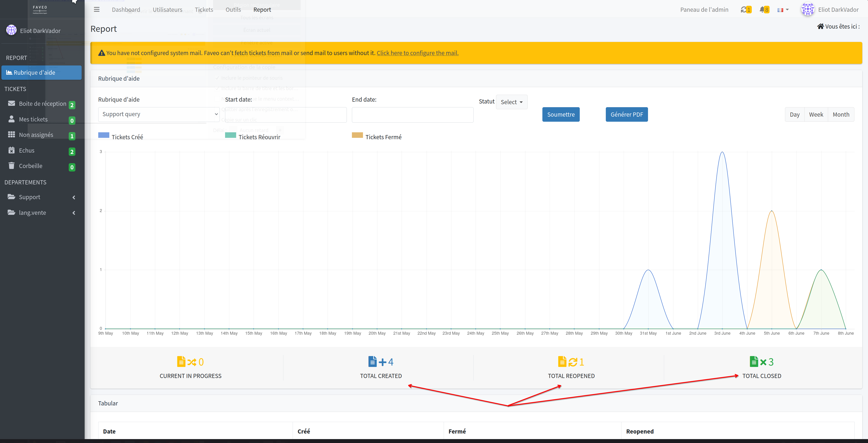
Task: Open the Statut Select dropdown
Action: (x=511, y=102)
